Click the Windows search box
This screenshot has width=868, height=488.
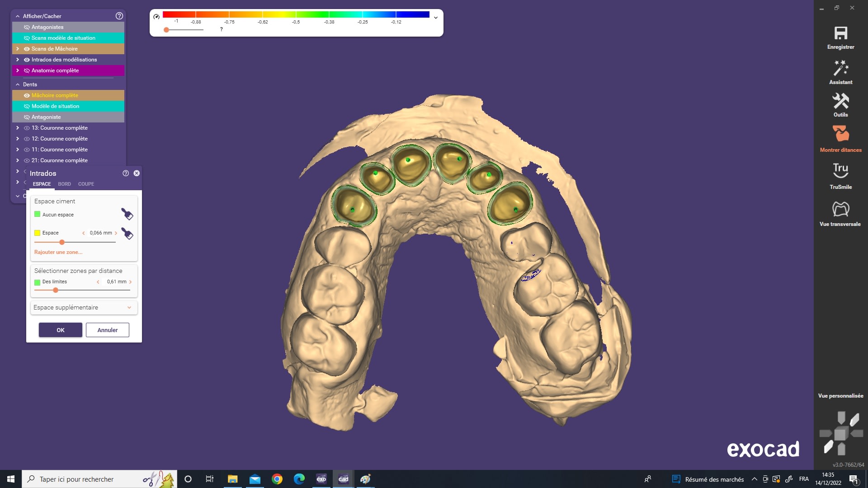coord(99,479)
